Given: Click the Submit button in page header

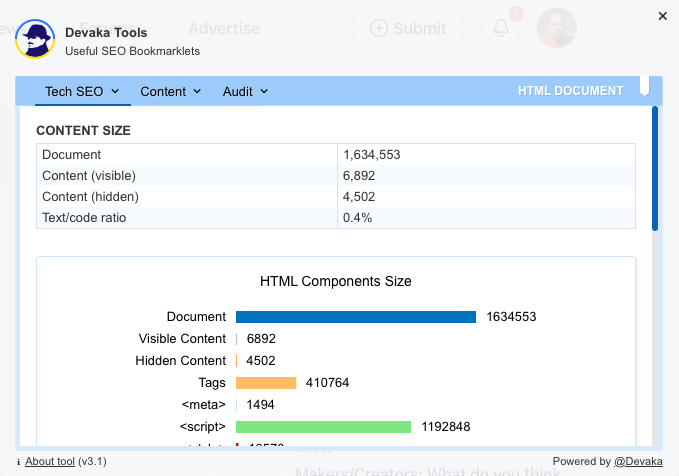Looking at the screenshot, I should click(x=408, y=28).
